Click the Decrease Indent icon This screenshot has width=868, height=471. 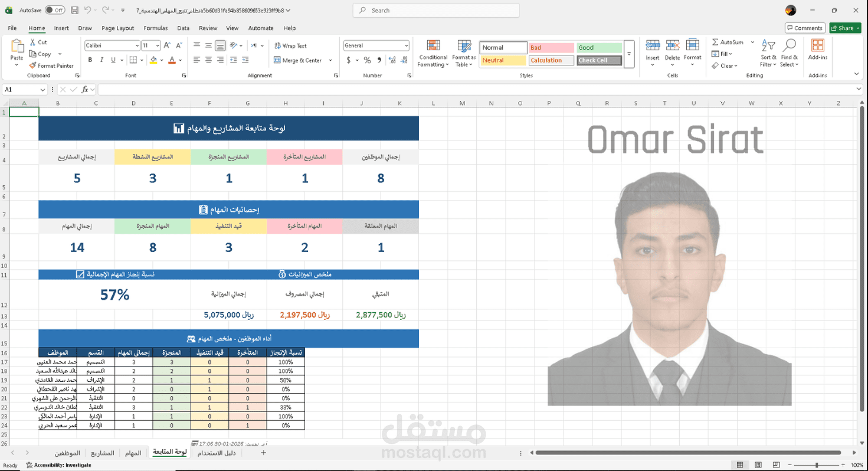click(234, 60)
